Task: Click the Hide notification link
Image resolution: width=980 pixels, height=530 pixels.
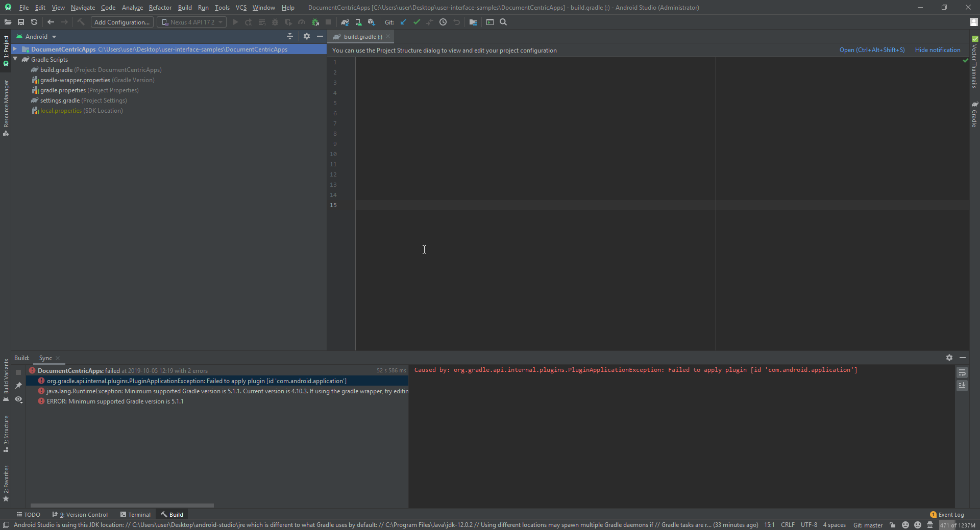Action: (938, 50)
